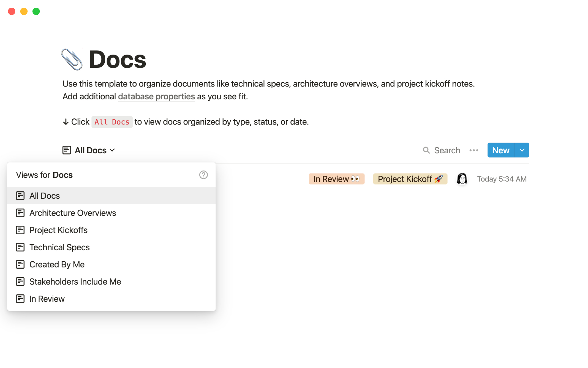
Task: Highlight the All Docs entry in Views list
Action: pyautogui.click(x=44, y=195)
